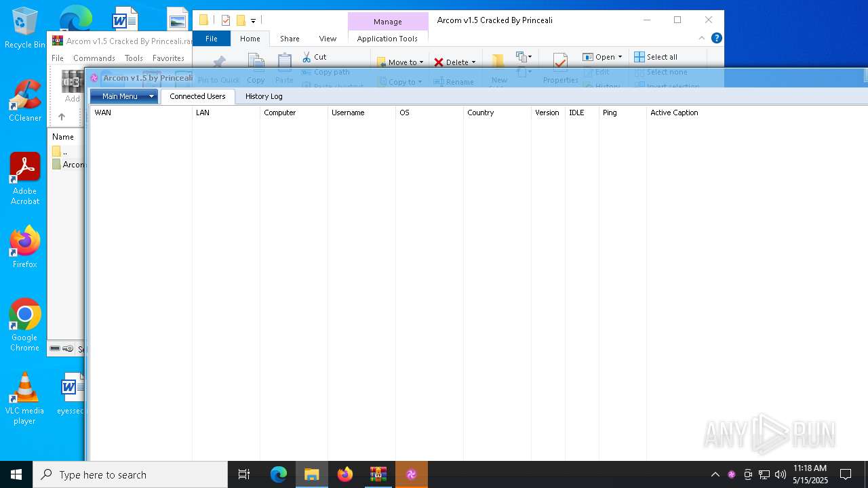Screen dimensions: 868x488
Task: Open the new item dropdown icon
Action: tap(524, 57)
